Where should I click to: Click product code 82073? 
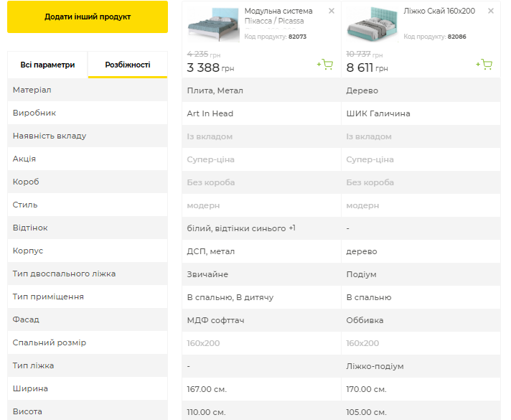coord(297,36)
